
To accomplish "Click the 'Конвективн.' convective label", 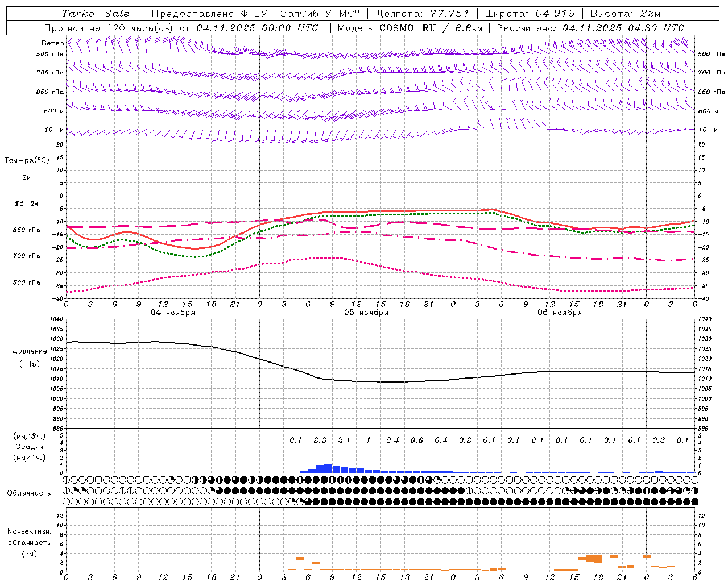I will coord(29,531).
